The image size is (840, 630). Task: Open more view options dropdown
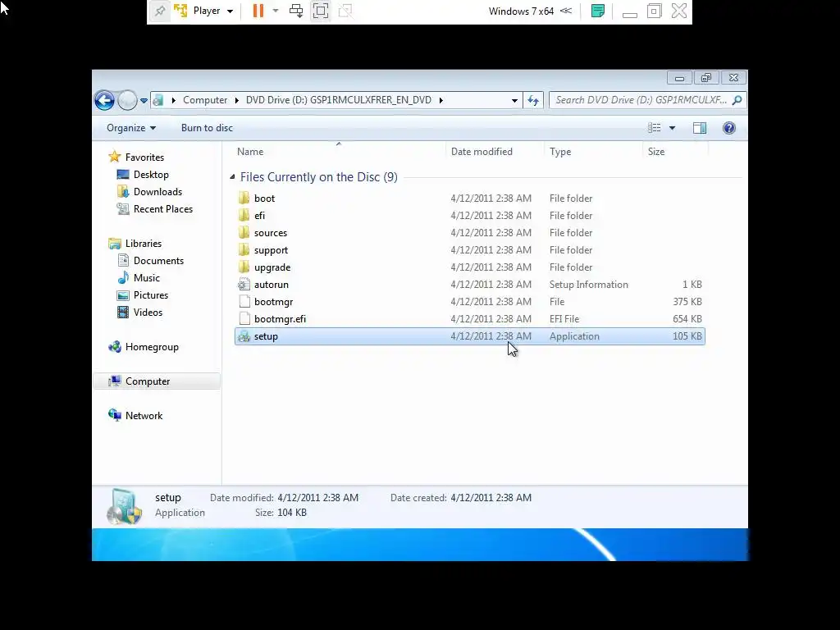[x=673, y=128]
